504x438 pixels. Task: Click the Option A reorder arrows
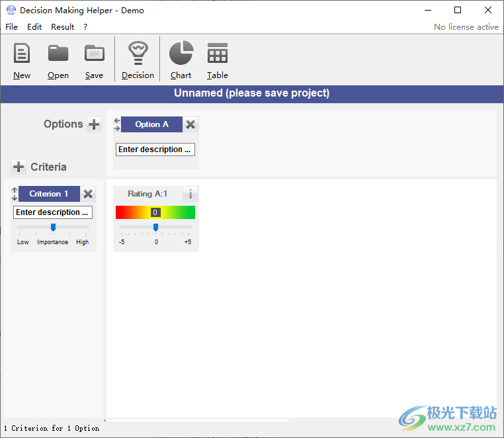(x=117, y=124)
